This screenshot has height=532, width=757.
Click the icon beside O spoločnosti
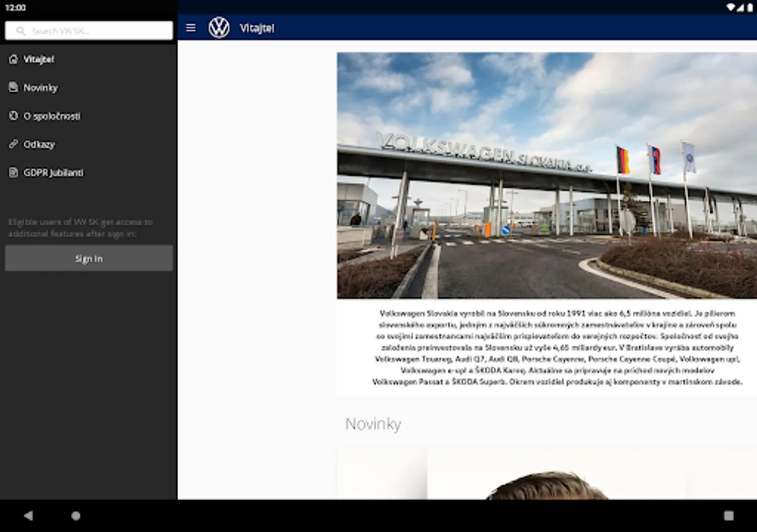point(13,116)
